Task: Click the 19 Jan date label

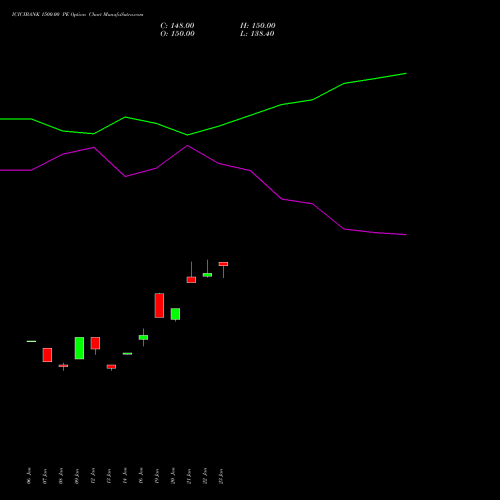Action: pyautogui.click(x=157, y=476)
